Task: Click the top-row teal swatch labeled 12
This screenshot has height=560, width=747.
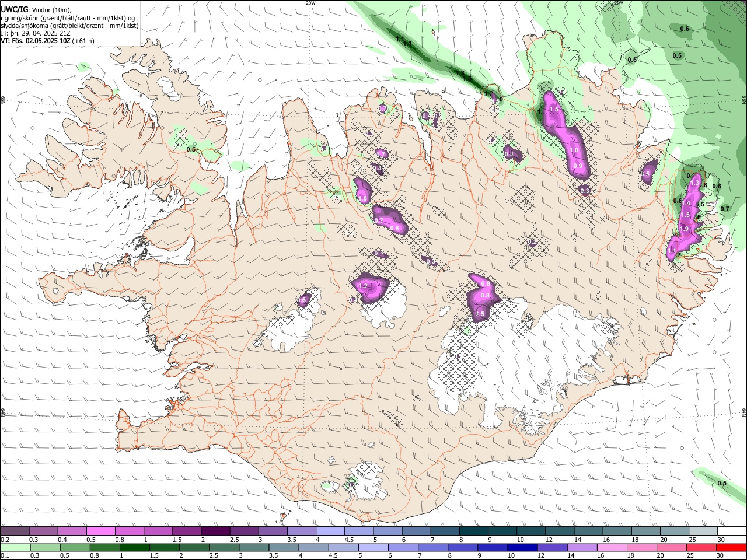Action: pos(559,531)
